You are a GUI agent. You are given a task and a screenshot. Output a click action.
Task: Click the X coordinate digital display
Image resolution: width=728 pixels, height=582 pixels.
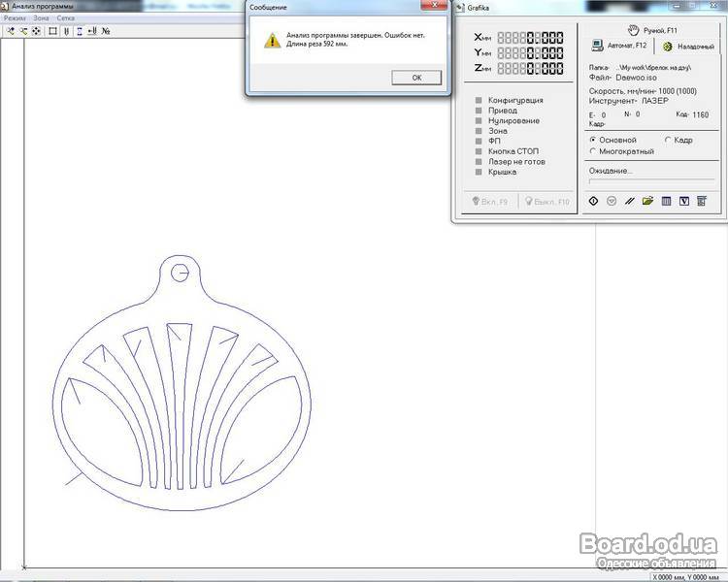(530, 37)
